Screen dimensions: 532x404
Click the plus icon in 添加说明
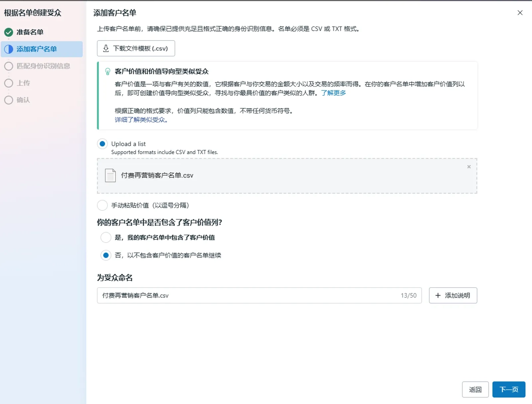coord(438,295)
